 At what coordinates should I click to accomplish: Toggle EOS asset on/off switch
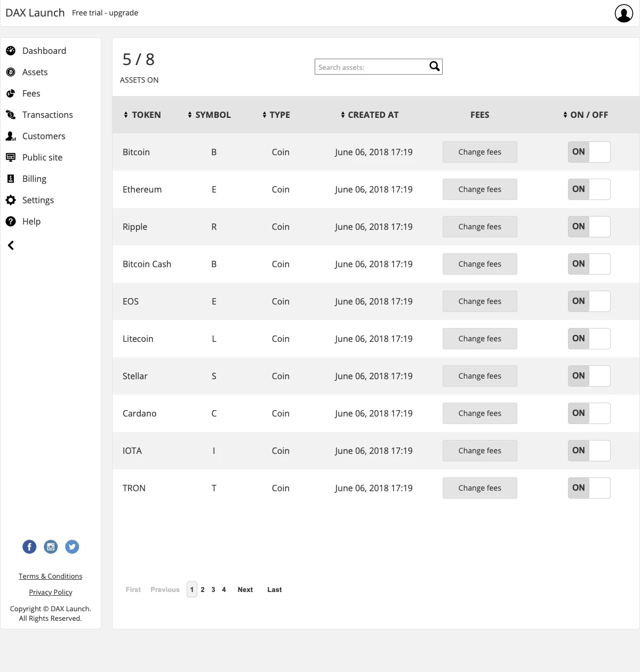click(589, 301)
